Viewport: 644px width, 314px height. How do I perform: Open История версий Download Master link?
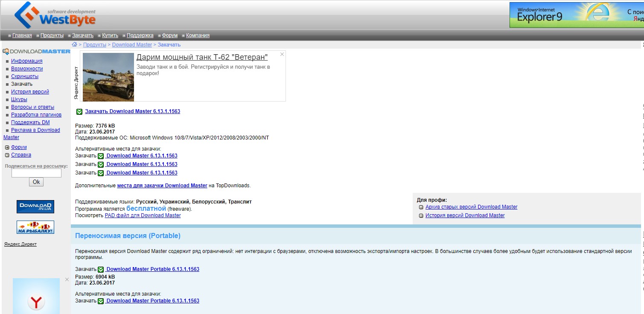pos(465,215)
